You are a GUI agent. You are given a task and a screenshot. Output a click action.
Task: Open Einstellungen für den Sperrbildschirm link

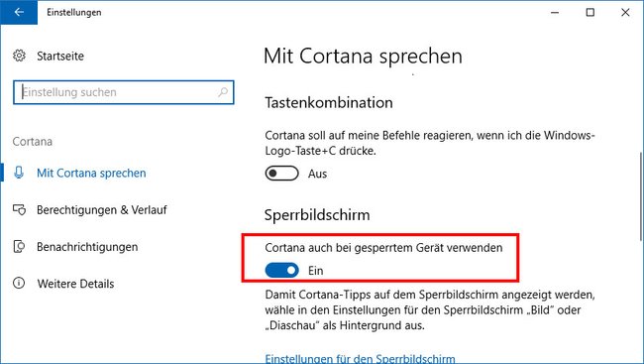[360, 359]
